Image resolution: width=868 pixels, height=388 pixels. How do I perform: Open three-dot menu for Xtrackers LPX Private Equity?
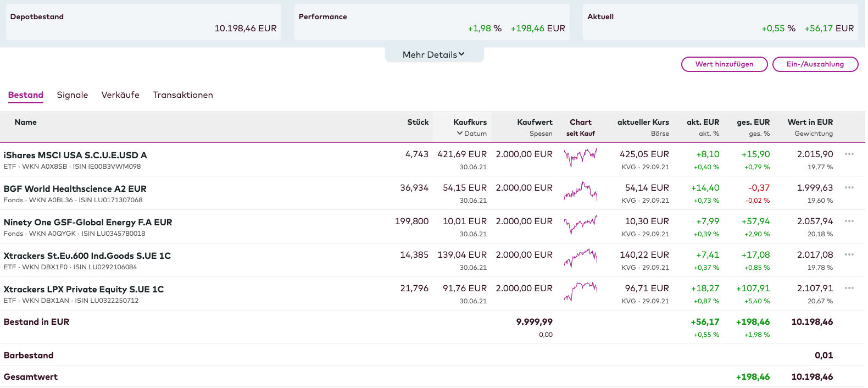[849, 288]
